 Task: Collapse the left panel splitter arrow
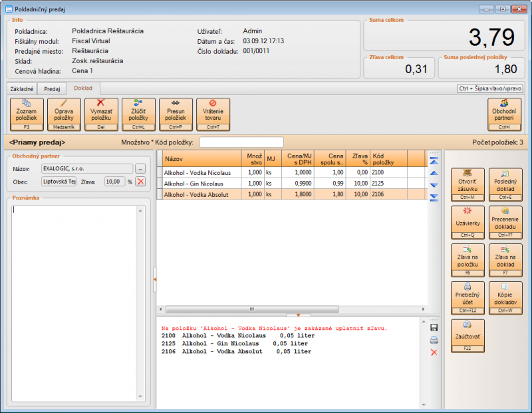(154, 280)
